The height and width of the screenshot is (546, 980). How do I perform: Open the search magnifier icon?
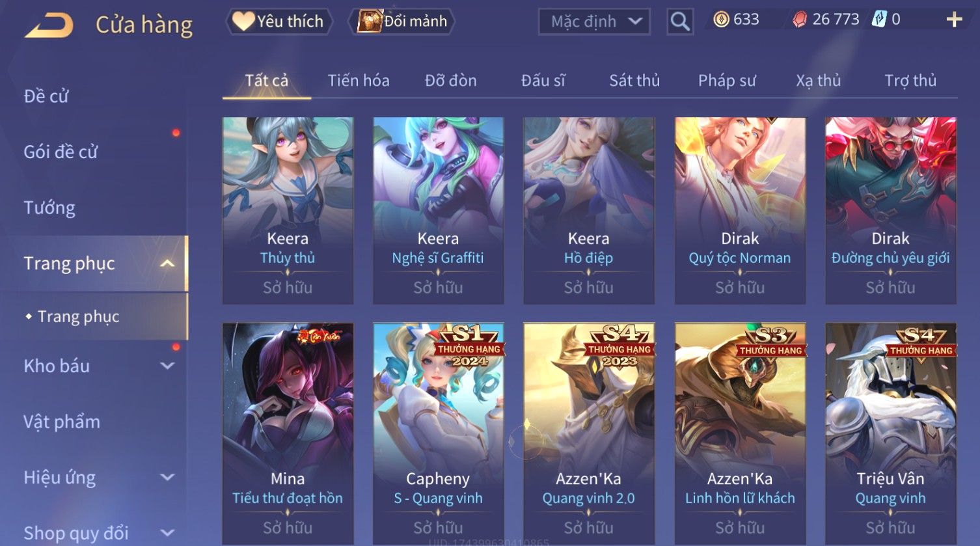pyautogui.click(x=680, y=21)
